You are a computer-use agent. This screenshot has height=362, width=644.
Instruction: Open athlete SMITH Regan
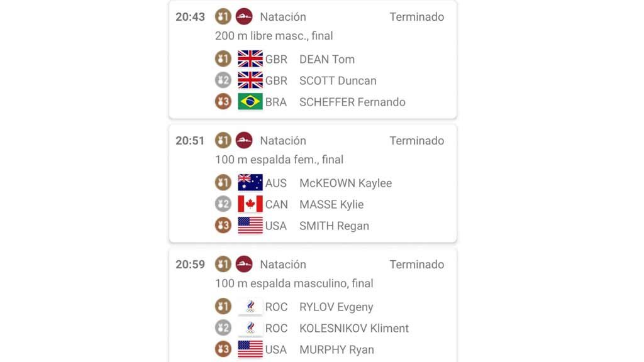click(334, 226)
